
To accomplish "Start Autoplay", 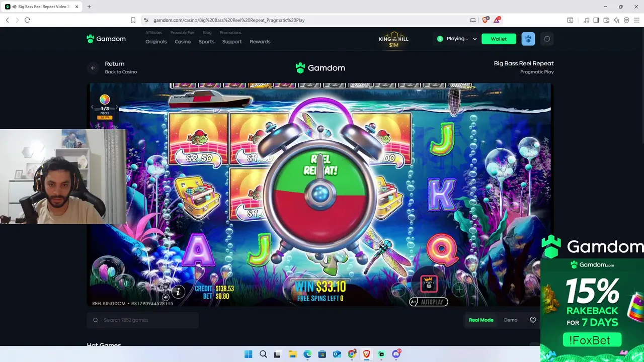I will 429,302.
